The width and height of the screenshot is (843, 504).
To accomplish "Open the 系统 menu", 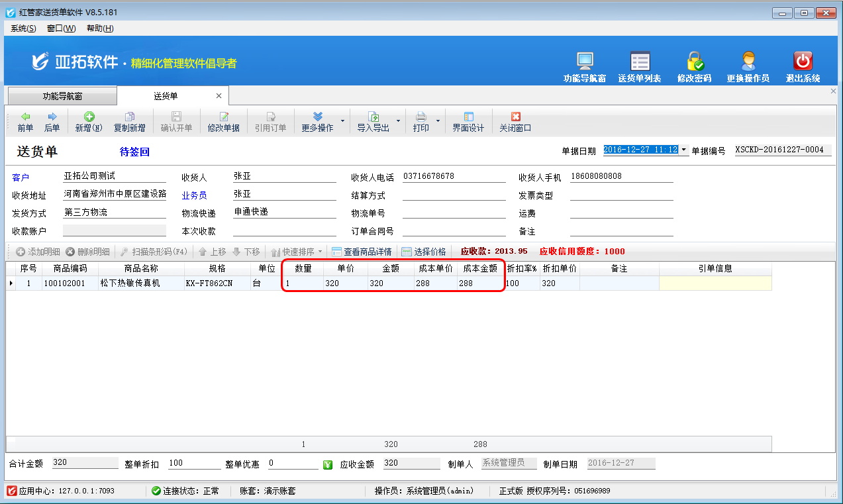I will point(23,28).
